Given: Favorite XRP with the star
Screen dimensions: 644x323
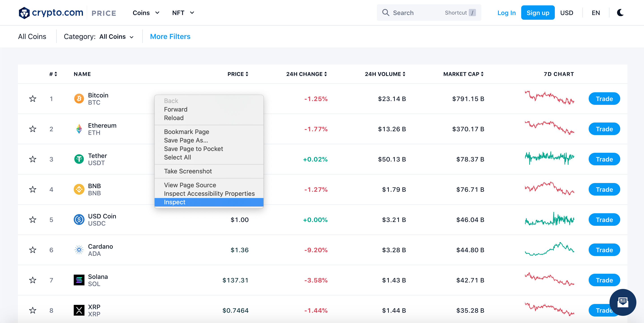Looking at the screenshot, I should click(x=32, y=310).
